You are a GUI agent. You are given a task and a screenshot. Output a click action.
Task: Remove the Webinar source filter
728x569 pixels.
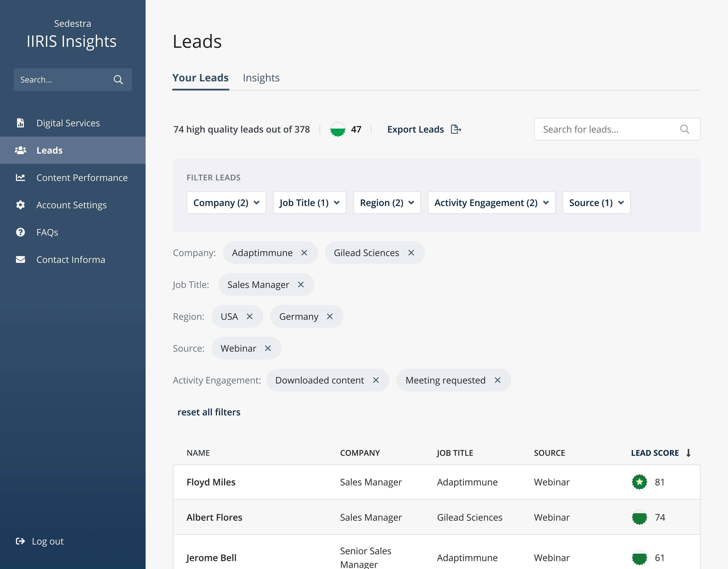tap(268, 348)
